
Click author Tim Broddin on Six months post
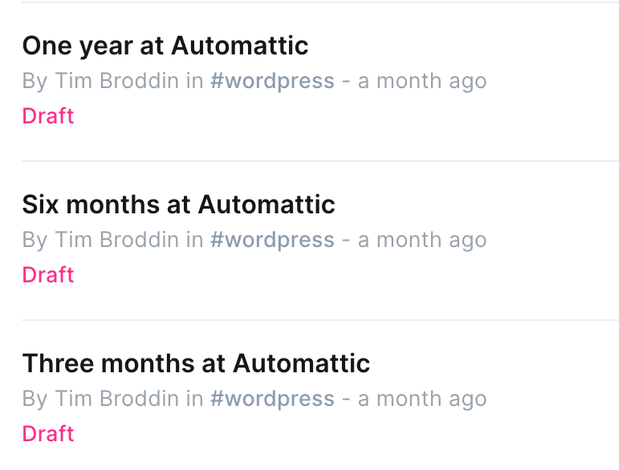pos(116,240)
